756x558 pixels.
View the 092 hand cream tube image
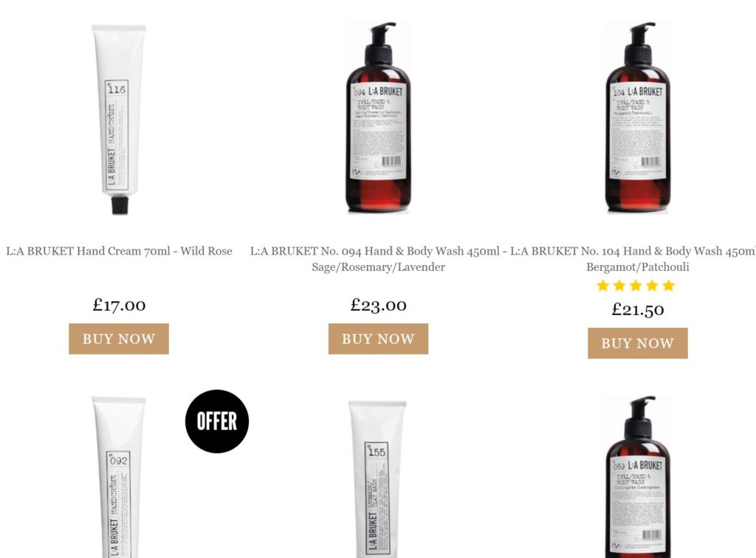(x=119, y=477)
